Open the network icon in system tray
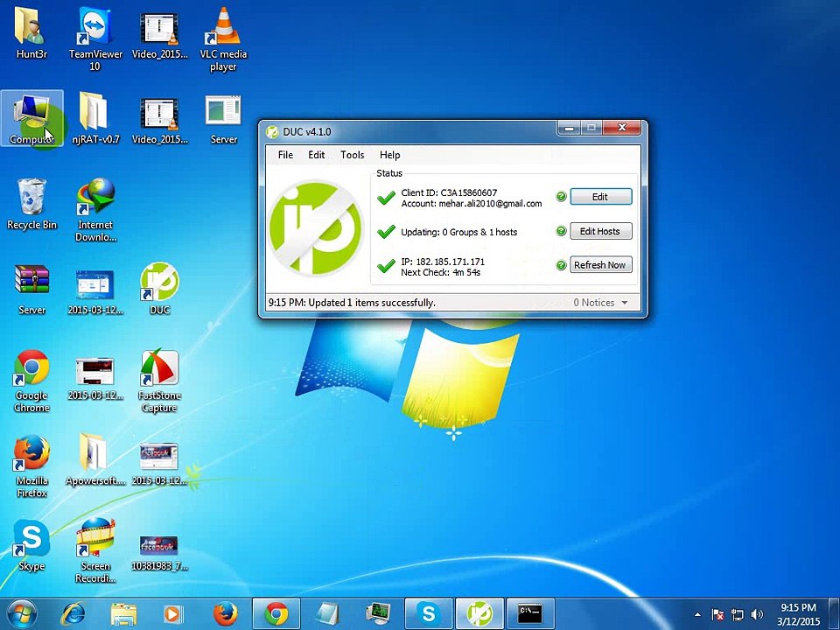The height and width of the screenshot is (630, 840). click(x=738, y=614)
